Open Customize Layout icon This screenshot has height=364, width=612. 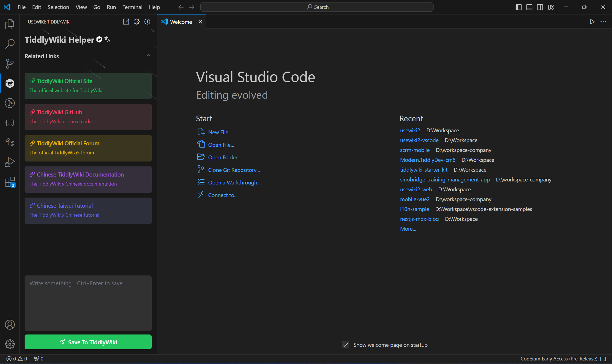click(551, 7)
